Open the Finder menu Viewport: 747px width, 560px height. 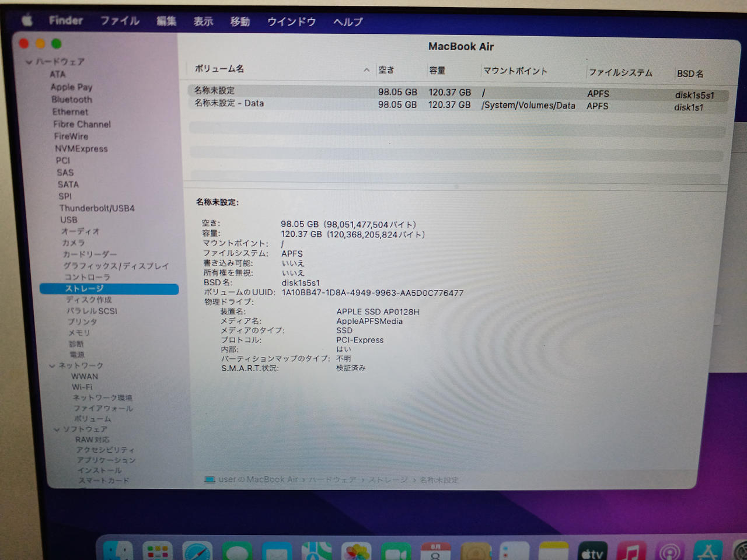[66, 20]
